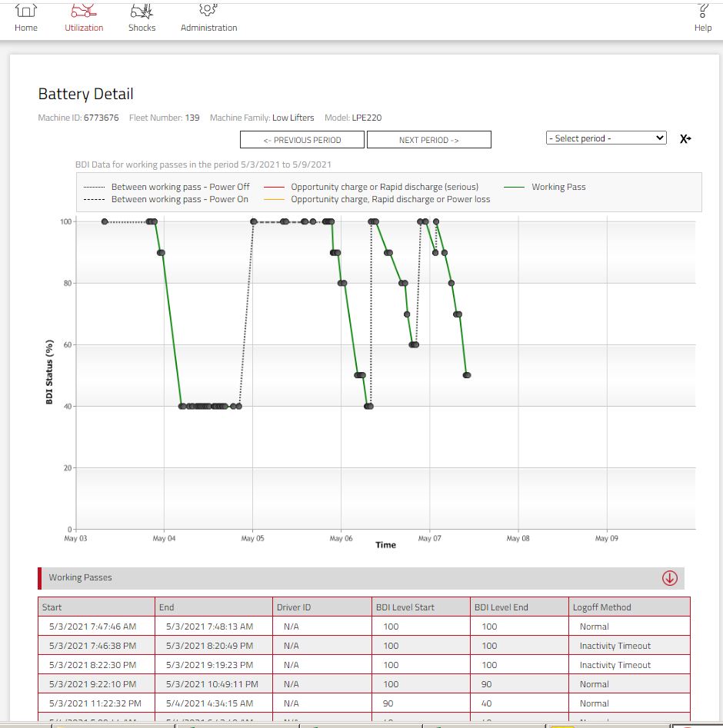Click May 05 time axis label
The image size is (723, 728).
pos(252,538)
